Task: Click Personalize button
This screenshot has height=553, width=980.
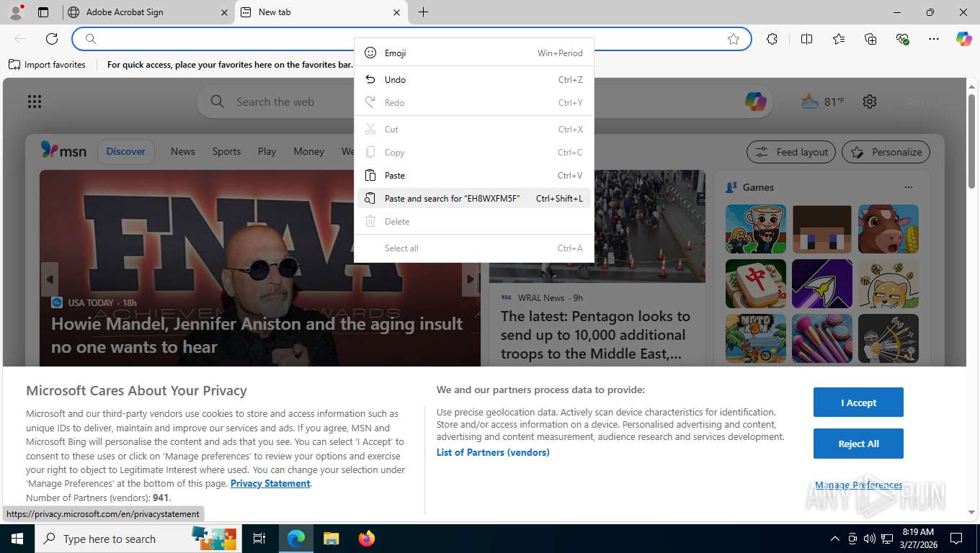Action: 886,152
